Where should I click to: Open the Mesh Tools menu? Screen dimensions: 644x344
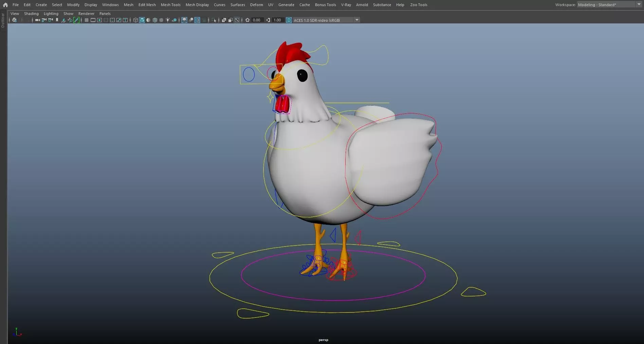pos(170,5)
